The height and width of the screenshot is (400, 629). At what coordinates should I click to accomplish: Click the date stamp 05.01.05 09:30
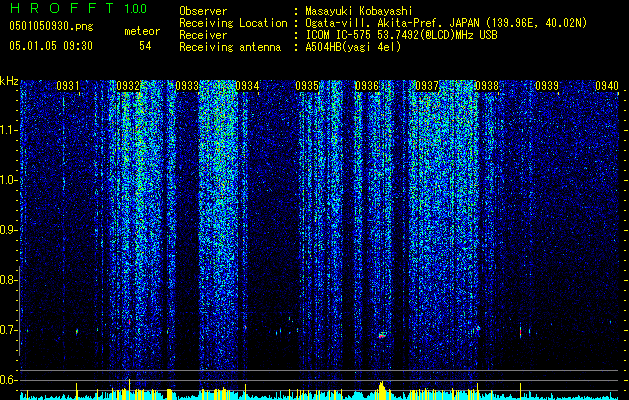51,46
